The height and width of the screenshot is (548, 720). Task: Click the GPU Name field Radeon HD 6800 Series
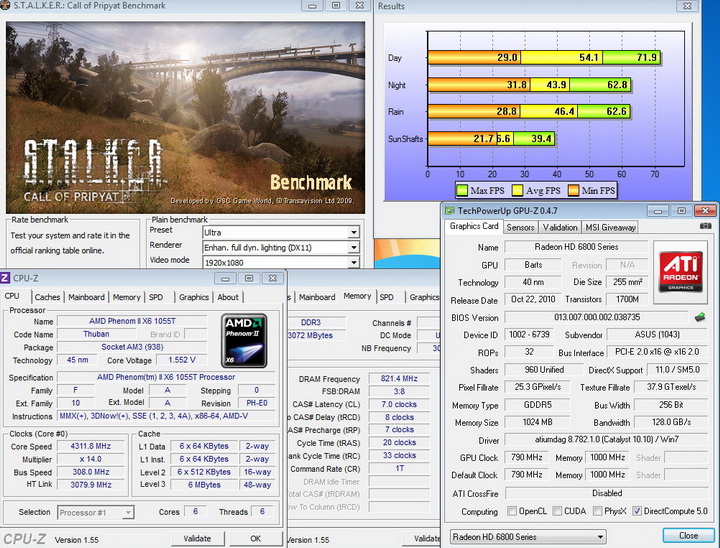(x=576, y=247)
